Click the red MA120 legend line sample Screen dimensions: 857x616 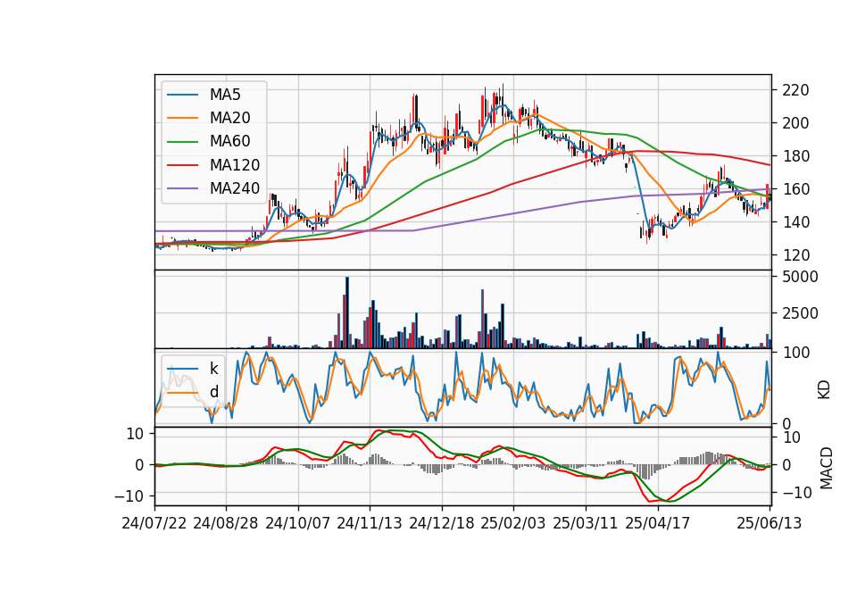tap(182, 165)
